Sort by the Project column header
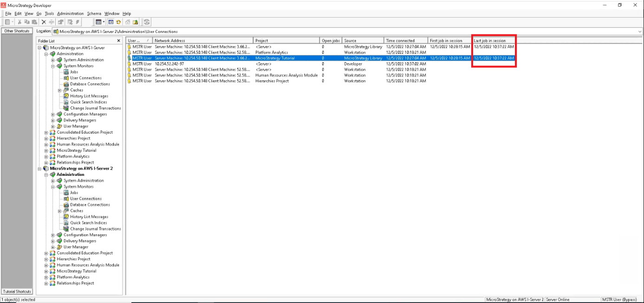 pos(286,40)
